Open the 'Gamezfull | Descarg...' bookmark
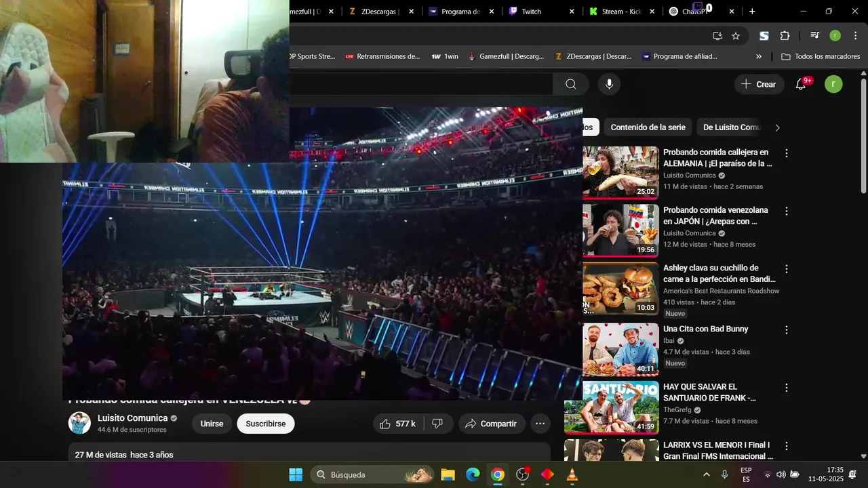The height and width of the screenshot is (488, 868). click(x=506, y=56)
